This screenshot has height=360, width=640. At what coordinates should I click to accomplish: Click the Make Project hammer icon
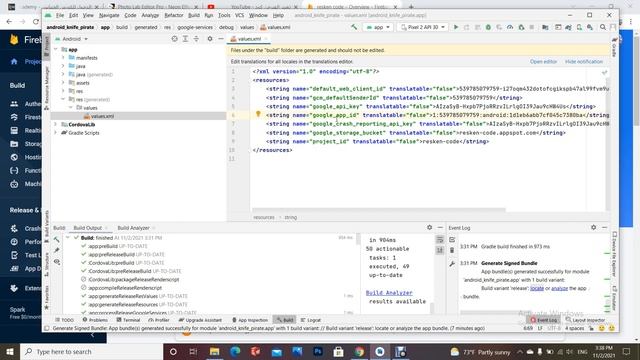coord(354,27)
